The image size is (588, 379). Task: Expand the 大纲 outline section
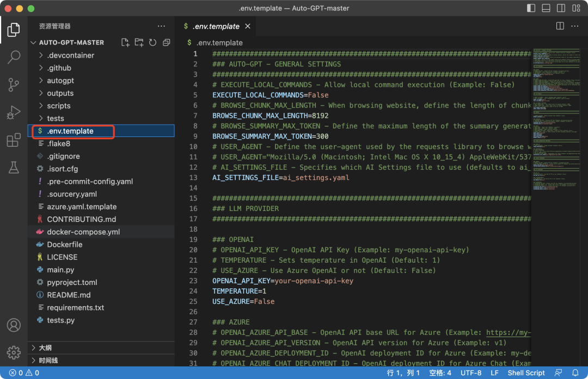coord(101,347)
